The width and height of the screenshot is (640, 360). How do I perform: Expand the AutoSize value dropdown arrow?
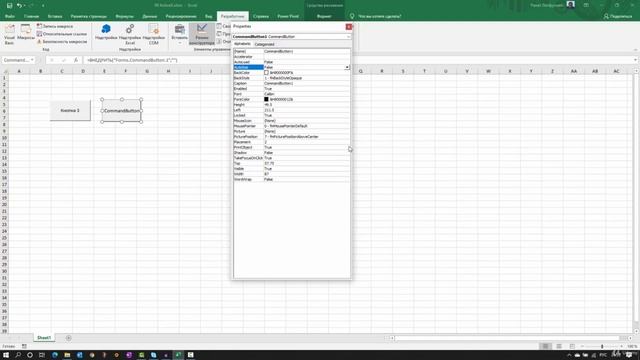(x=347, y=67)
